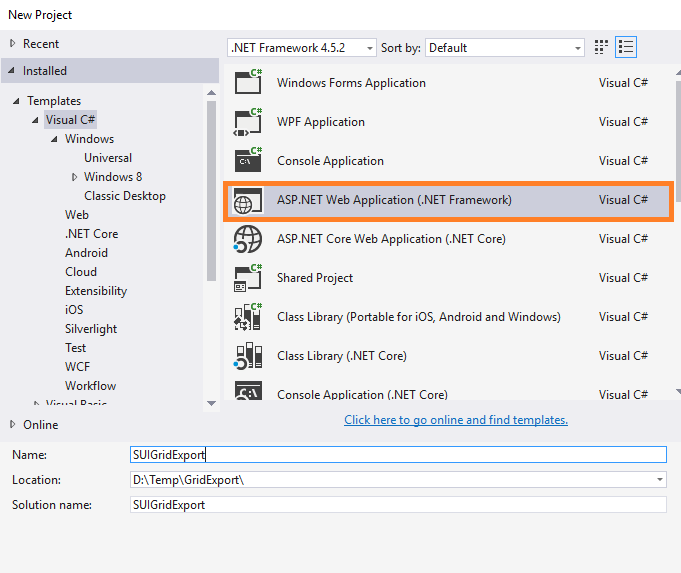Screen dimensions: 681x573
Task: Click the Console Application template icon
Action: (x=248, y=160)
